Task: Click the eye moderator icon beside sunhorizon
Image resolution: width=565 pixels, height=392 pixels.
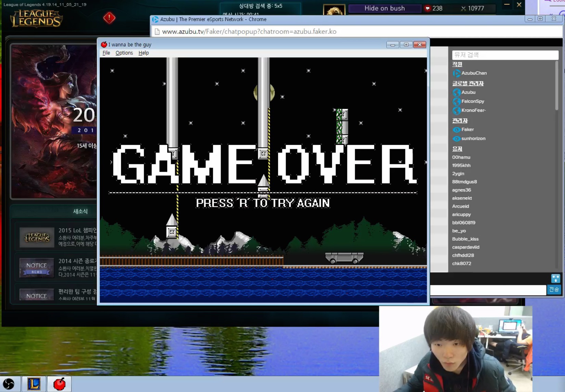Action: [x=456, y=139]
